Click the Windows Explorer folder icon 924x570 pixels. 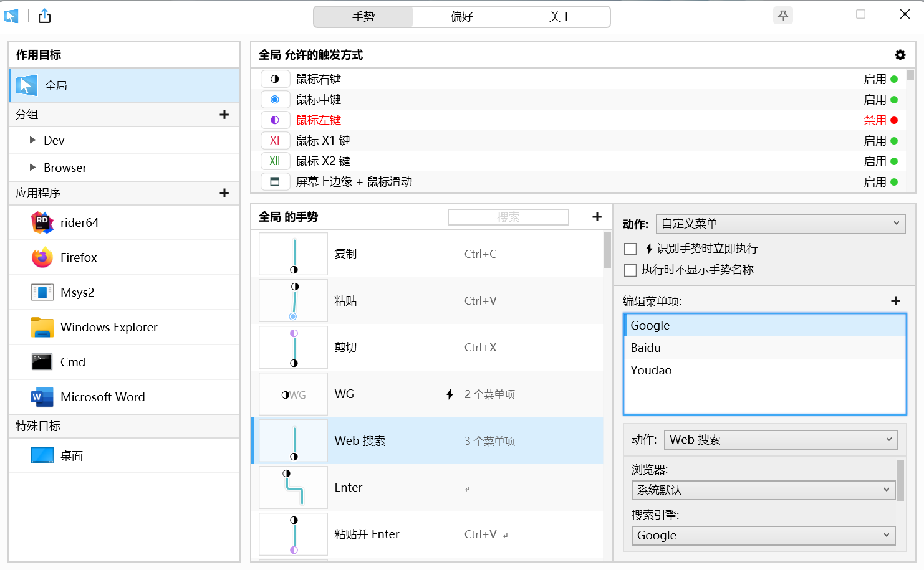coord(42,327)
